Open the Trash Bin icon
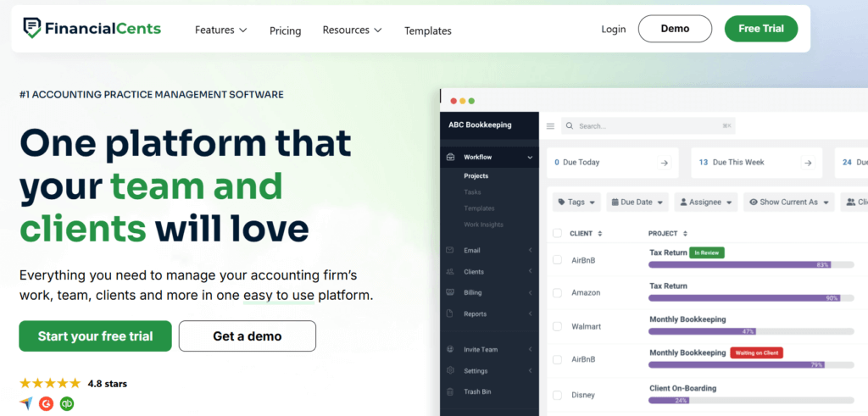 click(x=449, y=391)
